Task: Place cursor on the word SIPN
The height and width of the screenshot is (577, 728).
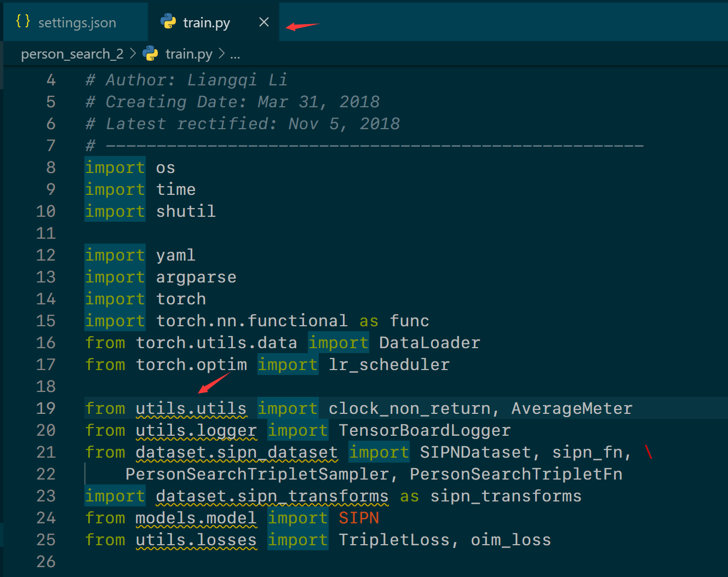Action: coord(358,518)
